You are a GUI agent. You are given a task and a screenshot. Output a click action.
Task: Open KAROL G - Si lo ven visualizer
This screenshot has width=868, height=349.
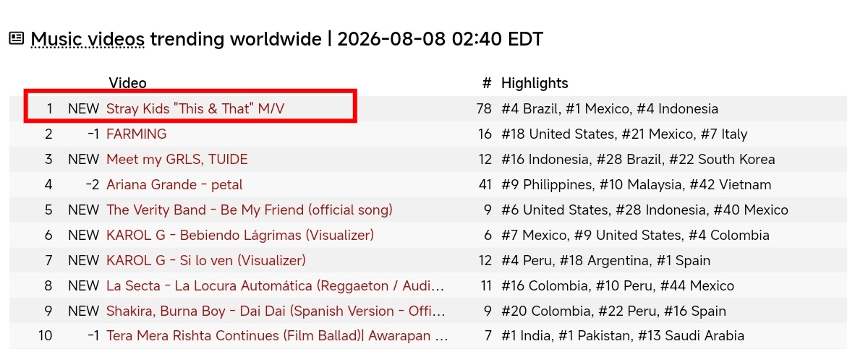click(206, 261)
